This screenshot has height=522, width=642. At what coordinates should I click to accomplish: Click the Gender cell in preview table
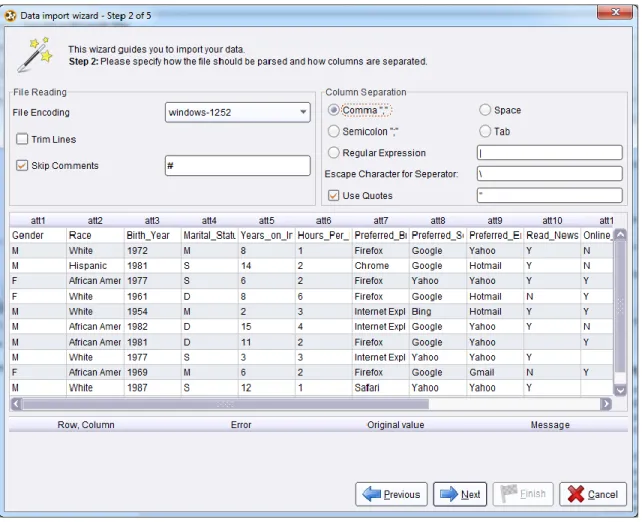38,235
